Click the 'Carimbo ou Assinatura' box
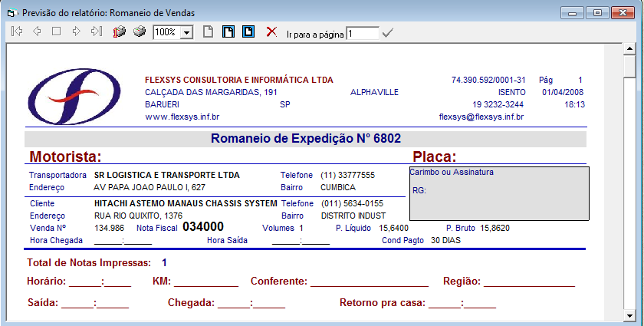644x326 pixels. [499, 193]
